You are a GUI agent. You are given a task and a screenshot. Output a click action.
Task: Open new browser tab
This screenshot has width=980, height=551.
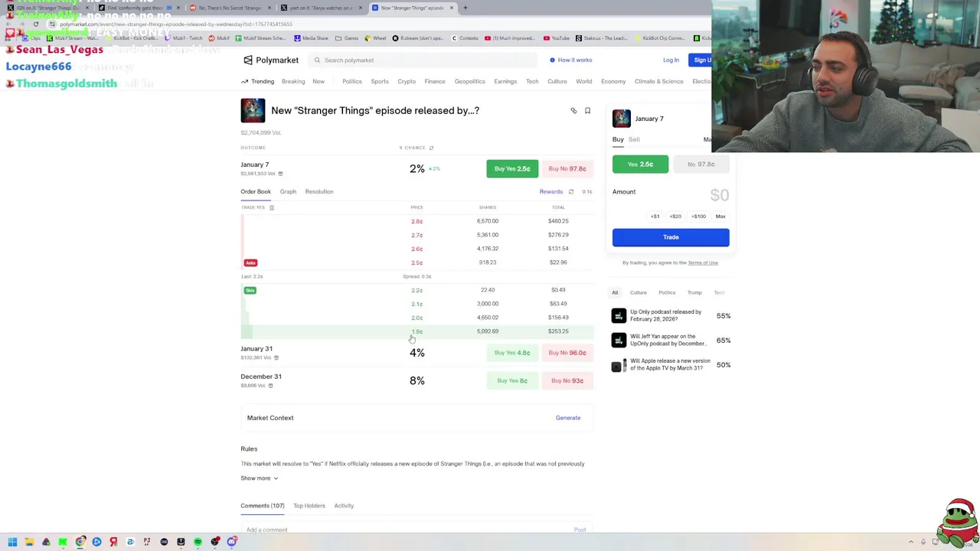tap(465, 8)
